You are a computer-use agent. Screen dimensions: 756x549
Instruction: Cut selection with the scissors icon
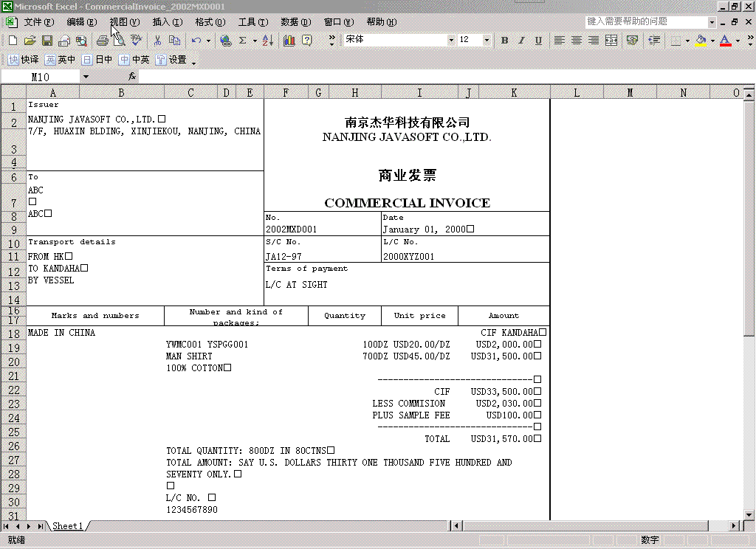point(157,41)
